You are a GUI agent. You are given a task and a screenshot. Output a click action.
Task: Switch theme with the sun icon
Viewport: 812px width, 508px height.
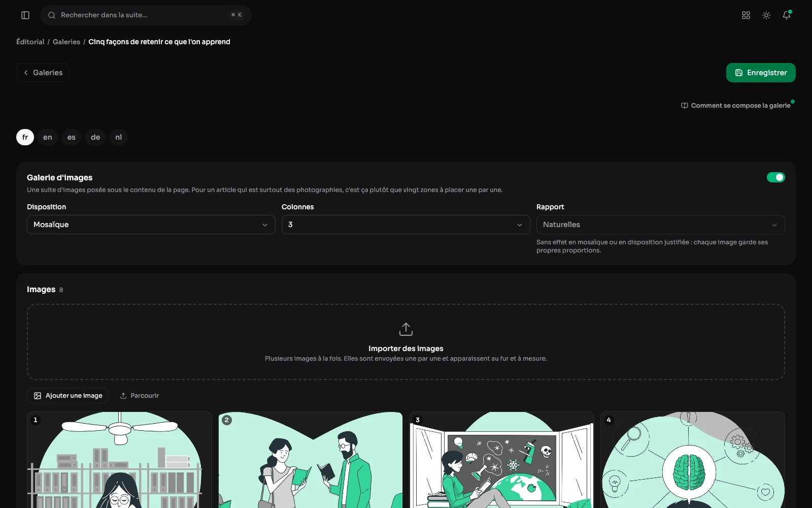click(x=766, y=15)
